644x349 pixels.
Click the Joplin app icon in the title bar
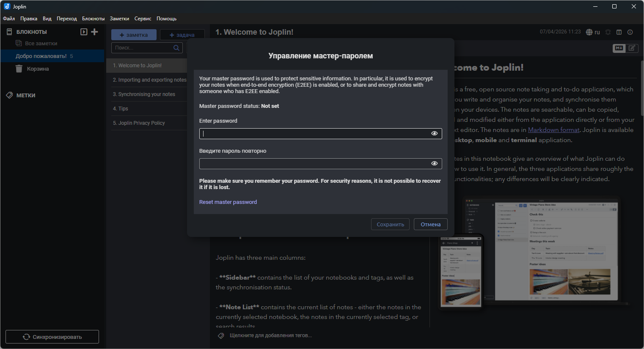[7, 6]
